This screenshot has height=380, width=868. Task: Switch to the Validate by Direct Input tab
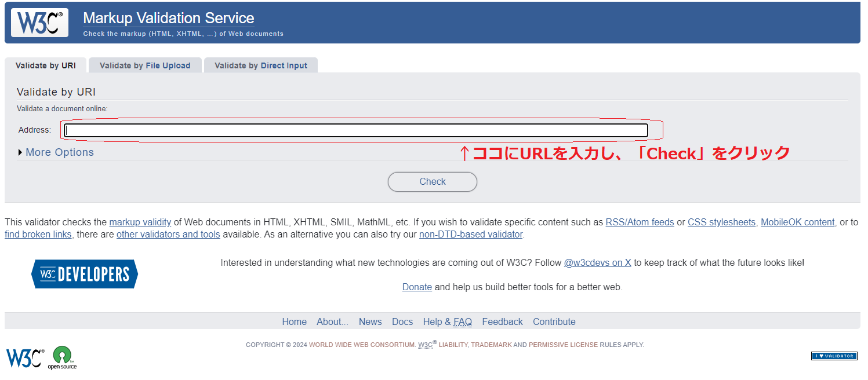click(x=260, y=65)
